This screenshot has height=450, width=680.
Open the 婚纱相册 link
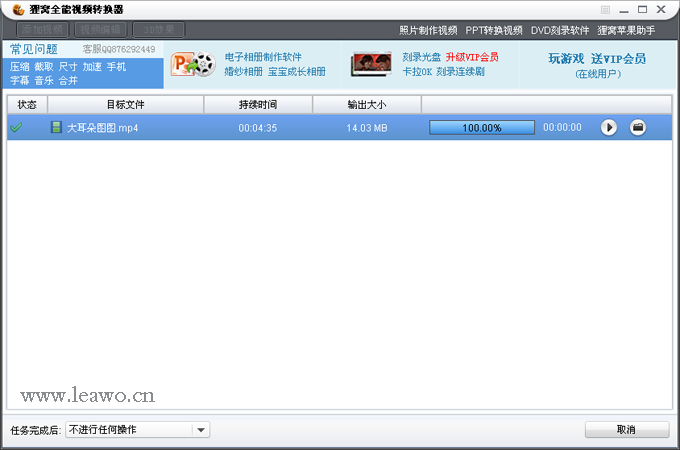point(243,72)
